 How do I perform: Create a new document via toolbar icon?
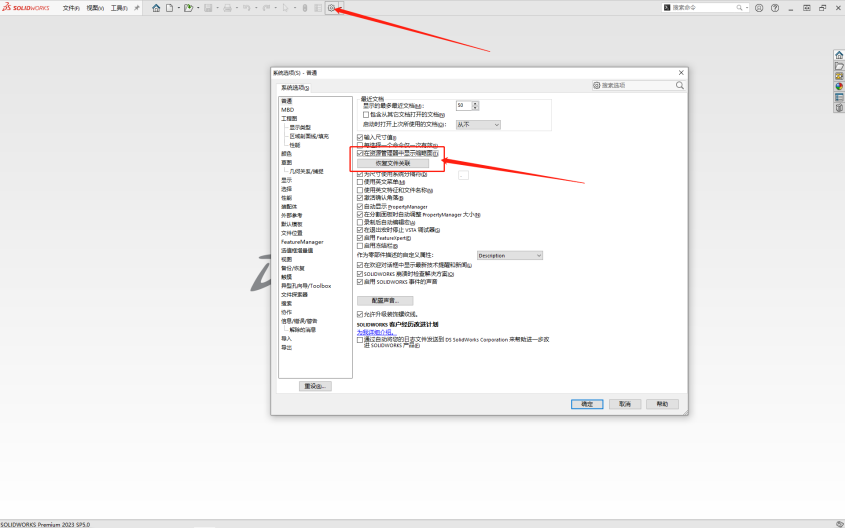(170, 8)
